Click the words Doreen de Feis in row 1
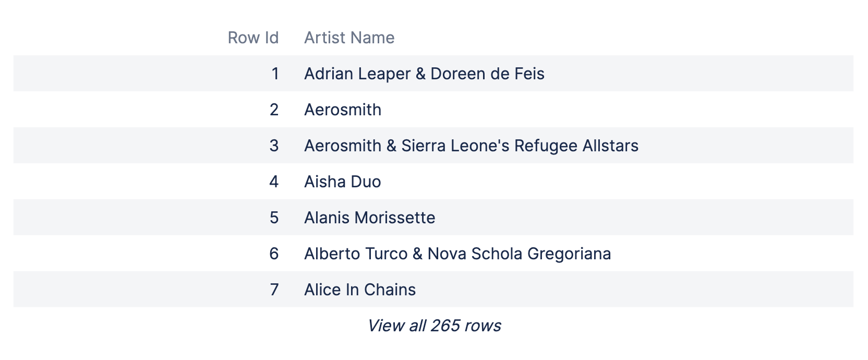Viewport: 868px width, 360px height. (x=487, y=74)
